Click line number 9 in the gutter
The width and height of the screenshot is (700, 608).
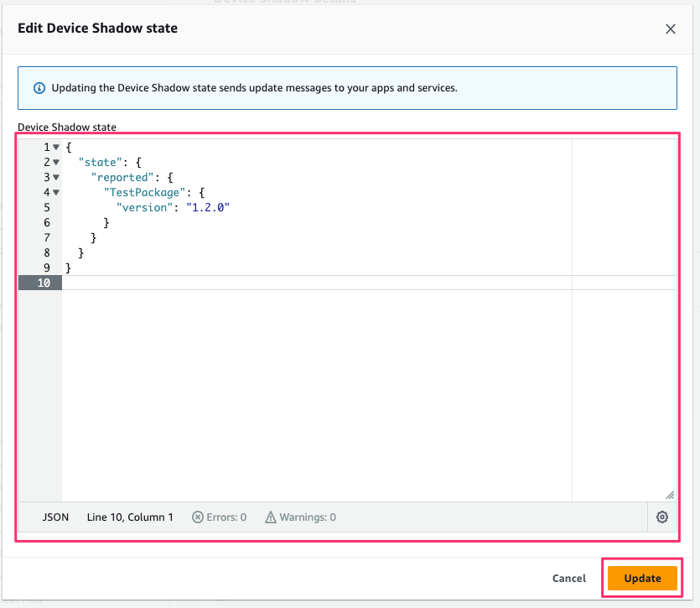47,268
